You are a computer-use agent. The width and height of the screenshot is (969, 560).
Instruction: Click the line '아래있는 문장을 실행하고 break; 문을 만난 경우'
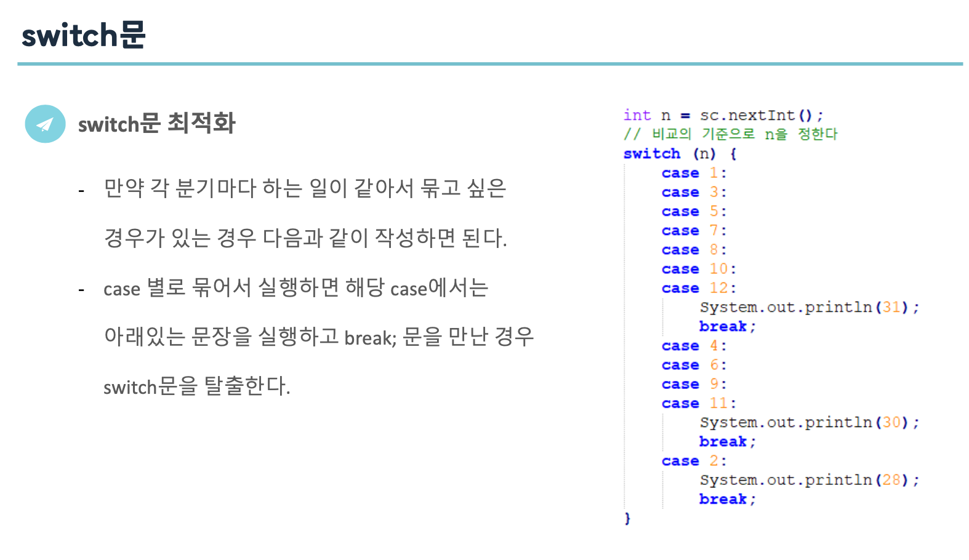[x=319, y=337]
